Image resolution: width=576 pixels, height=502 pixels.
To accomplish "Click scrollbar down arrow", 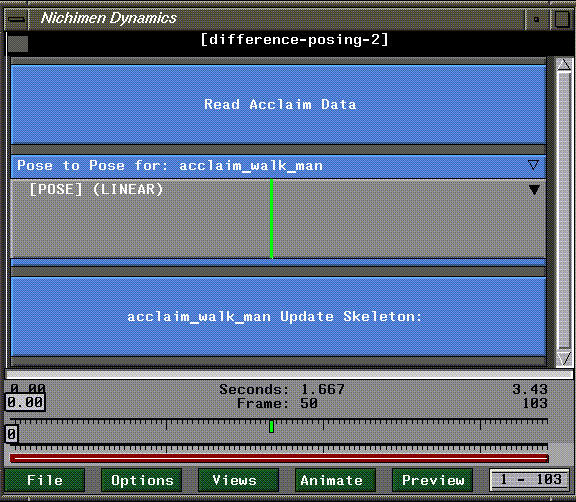I will 564,358.
